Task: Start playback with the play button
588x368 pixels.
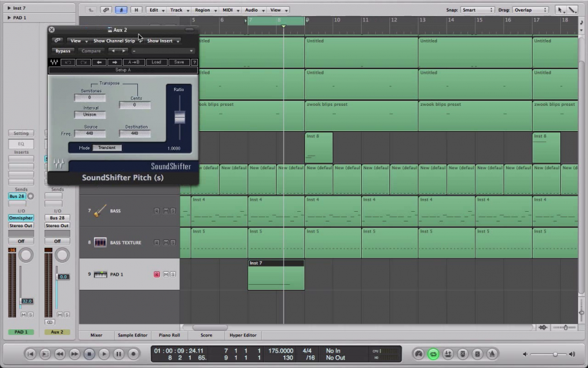Action: pyautogui.click(x=104, y=354)
